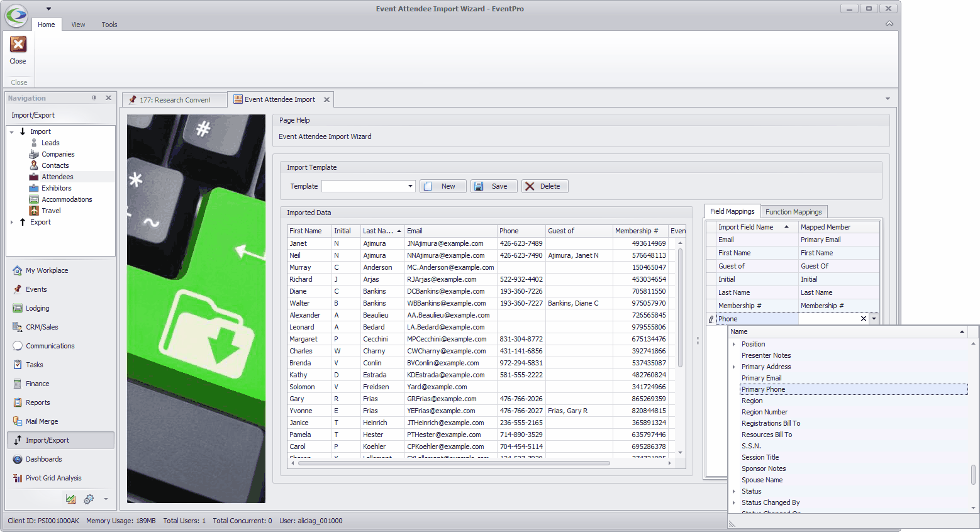
Task: Click the Close ribbon icon
Action: click(x=18, y=45)
